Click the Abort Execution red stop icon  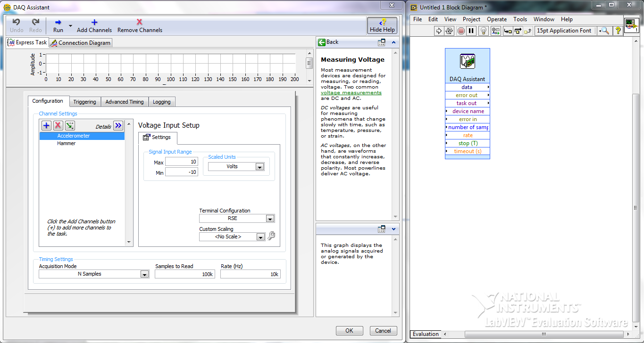coord(461,31)
